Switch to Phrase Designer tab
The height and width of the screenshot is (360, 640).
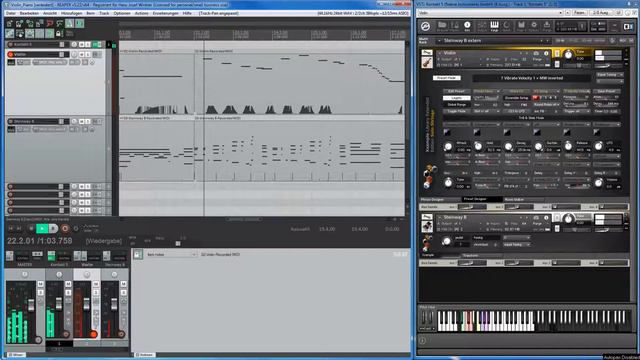click(x=432, y=199)
